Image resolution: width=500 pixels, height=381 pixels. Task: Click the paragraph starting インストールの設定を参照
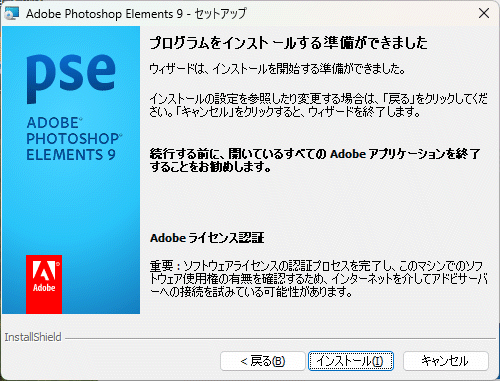(318, 105)
